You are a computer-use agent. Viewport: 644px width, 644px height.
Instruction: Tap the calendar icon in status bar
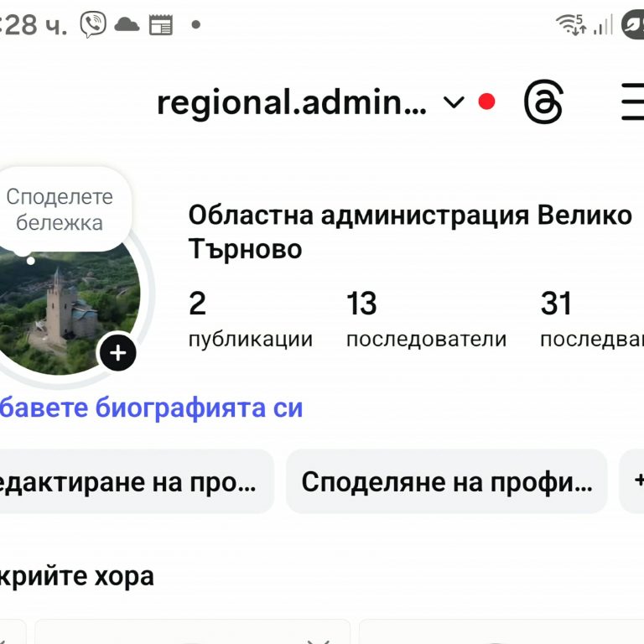point(159,25)
